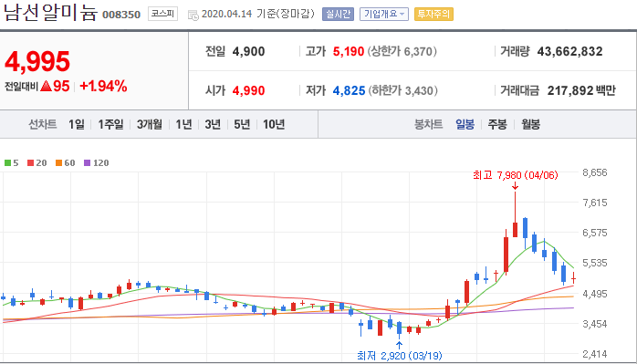Switch to 주봉 weekly candle chart
Screen dimensions: 637x364
click(x=497, y=124)
